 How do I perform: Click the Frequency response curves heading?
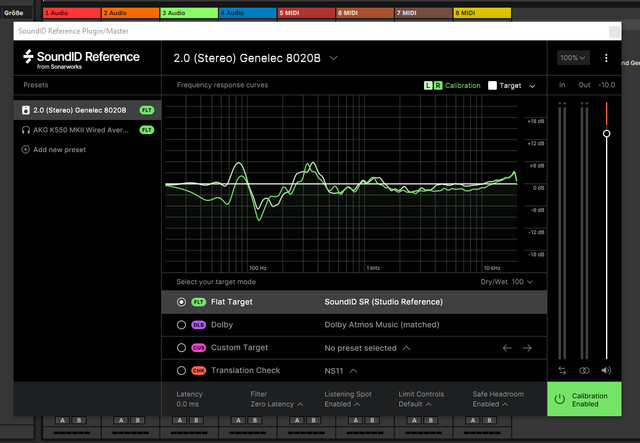point(222,85)
